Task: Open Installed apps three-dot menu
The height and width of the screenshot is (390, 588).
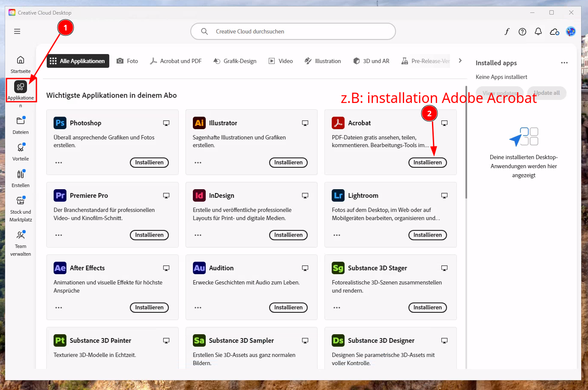Action: 564,63
